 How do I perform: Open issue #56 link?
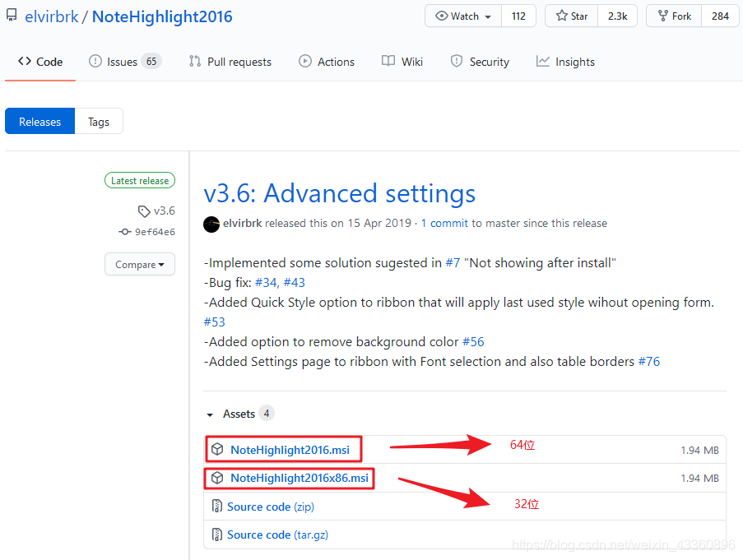[473, 342]
